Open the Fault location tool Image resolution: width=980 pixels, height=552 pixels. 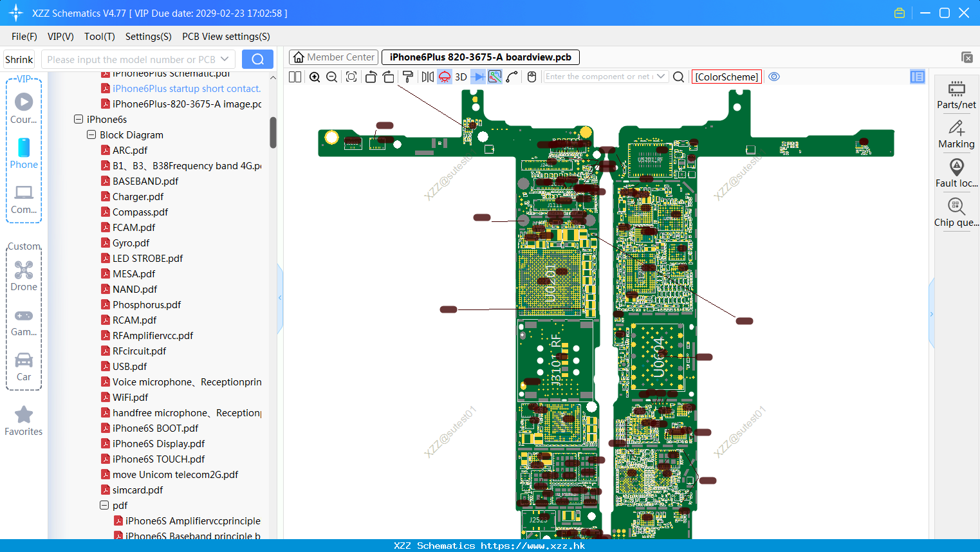click(956, 173)
